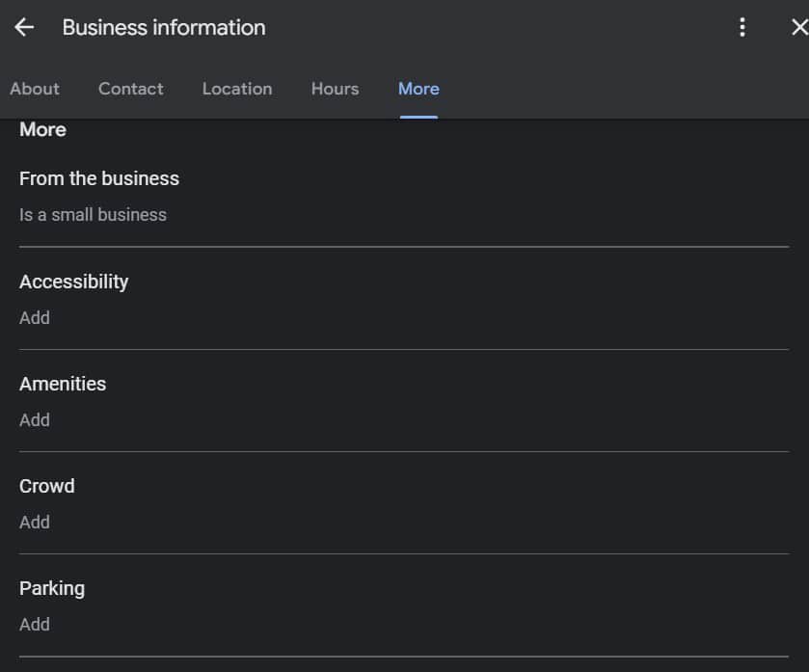
Task: Switch to the About tab
Action: click(35, 89)
